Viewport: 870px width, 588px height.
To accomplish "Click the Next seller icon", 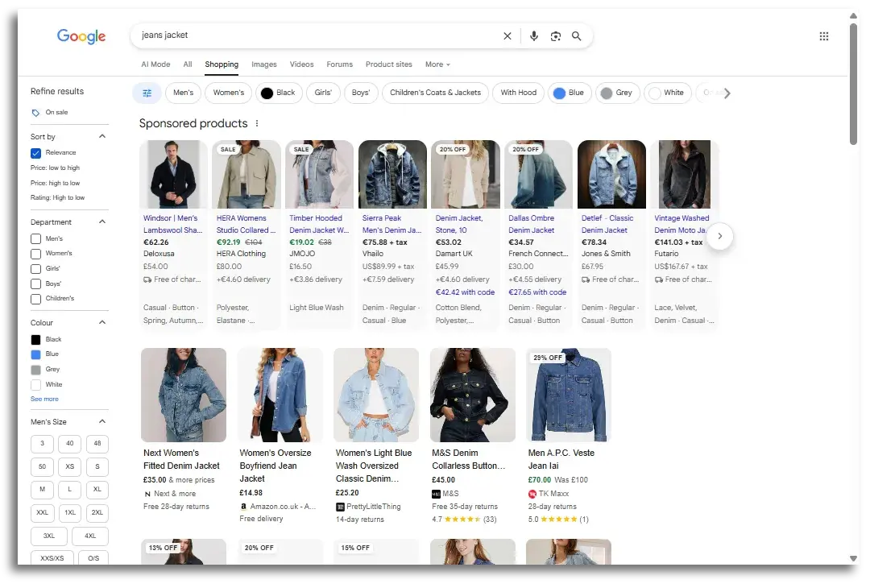I will coord(147,494).
